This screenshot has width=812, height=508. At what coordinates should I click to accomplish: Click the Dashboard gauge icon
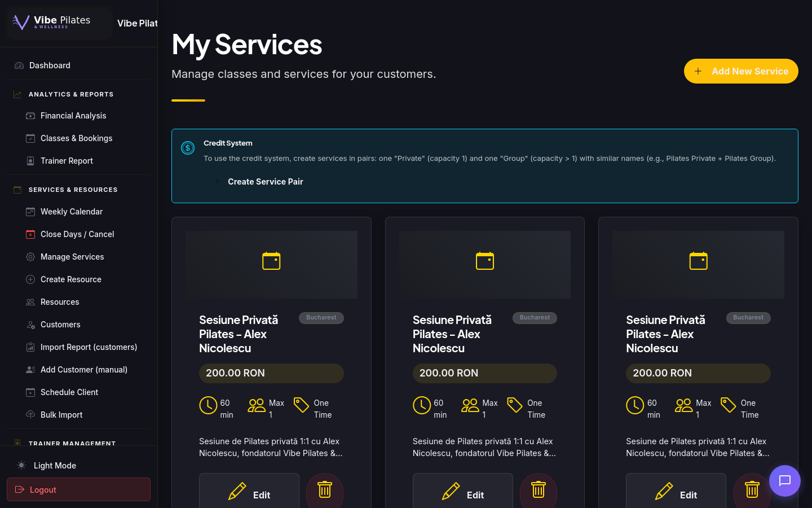19,65
